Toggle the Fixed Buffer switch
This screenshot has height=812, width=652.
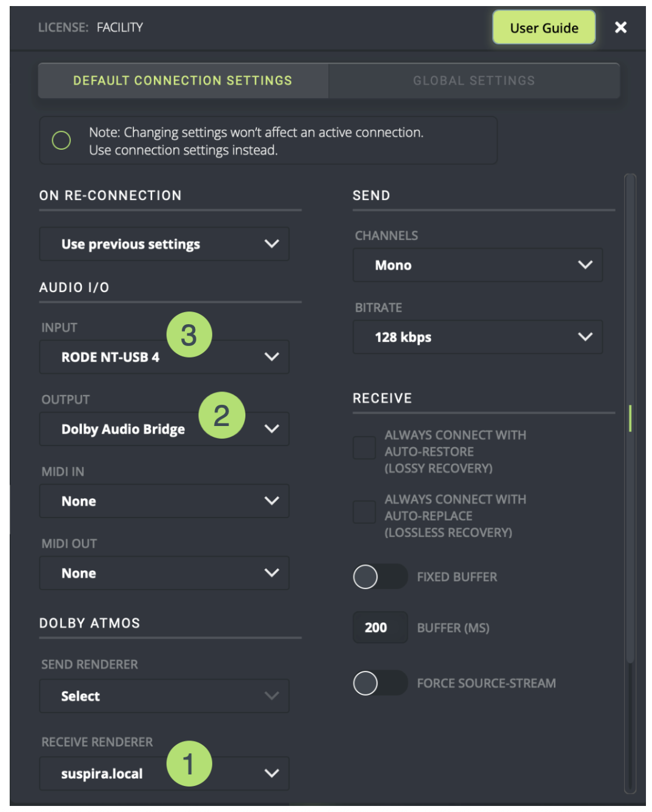pos(380,577)
